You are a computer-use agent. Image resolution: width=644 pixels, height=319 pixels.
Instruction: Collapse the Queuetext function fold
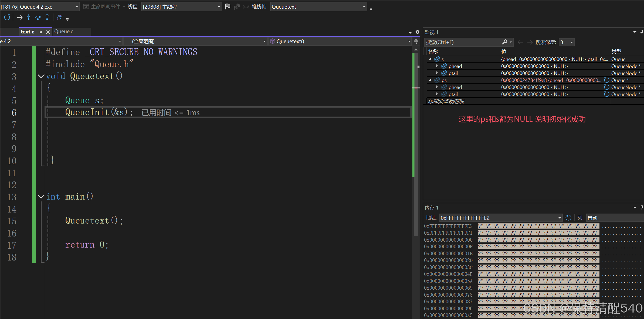click(x=41, y=76)
